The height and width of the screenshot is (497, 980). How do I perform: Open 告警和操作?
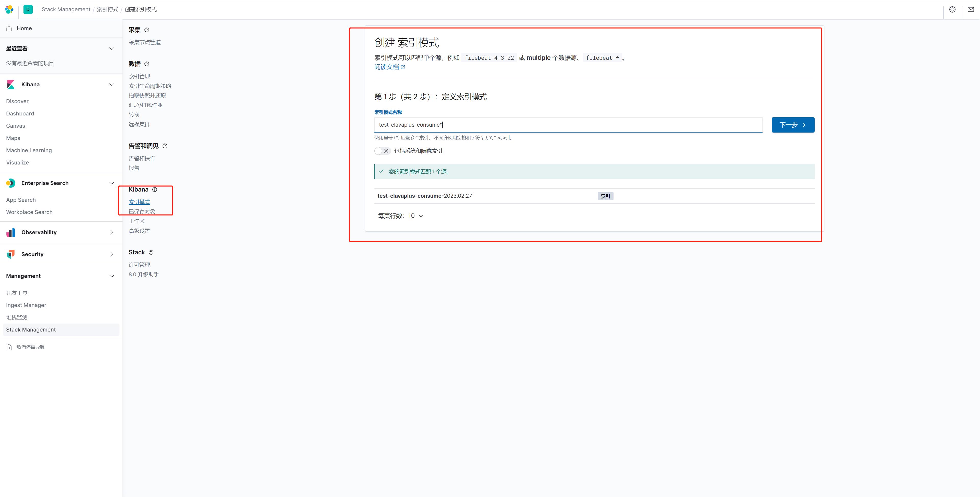pyautogui.click(x=142, y=158)
